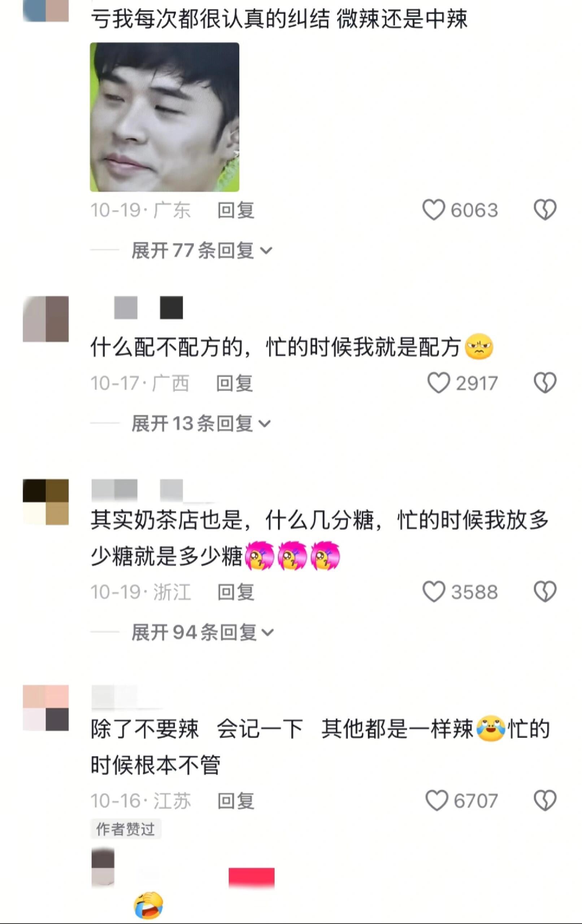
Task: Dislike the Guangdong comment via broken heart
Action: [x=545, y=210]
